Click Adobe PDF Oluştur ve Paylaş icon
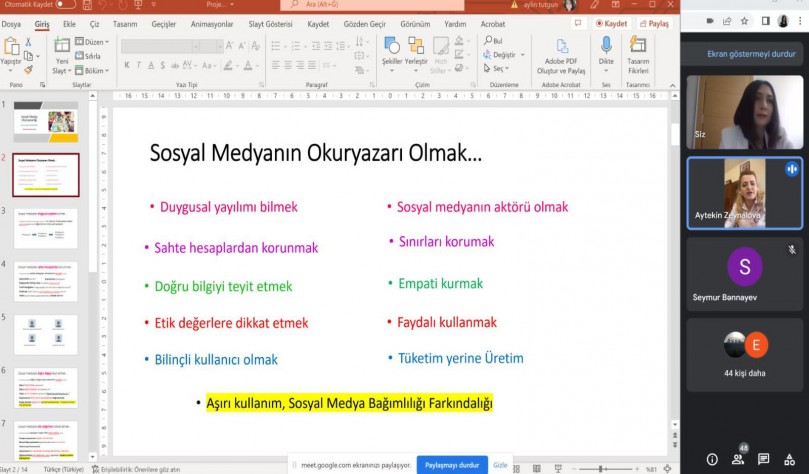Image resolution: width=809 pixels, height=474 pixels. click(x=561, y=46)
